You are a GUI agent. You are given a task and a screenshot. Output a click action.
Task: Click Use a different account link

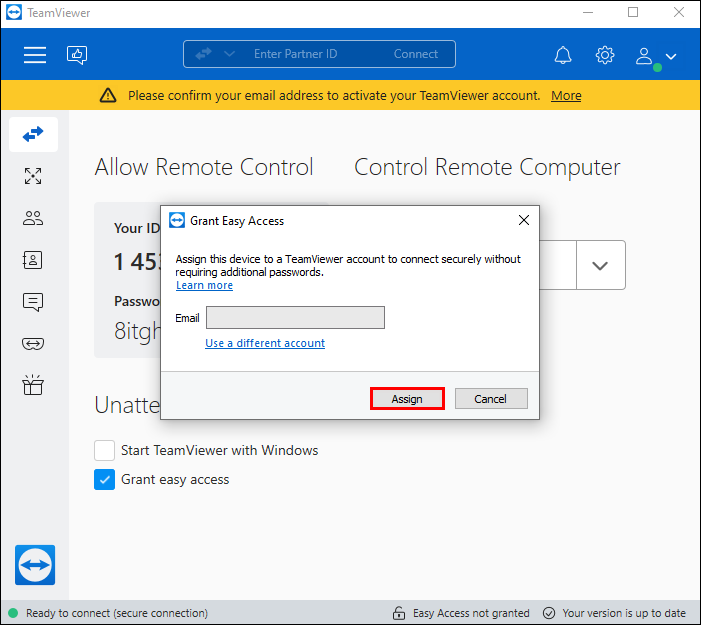[x=265, y=343]
